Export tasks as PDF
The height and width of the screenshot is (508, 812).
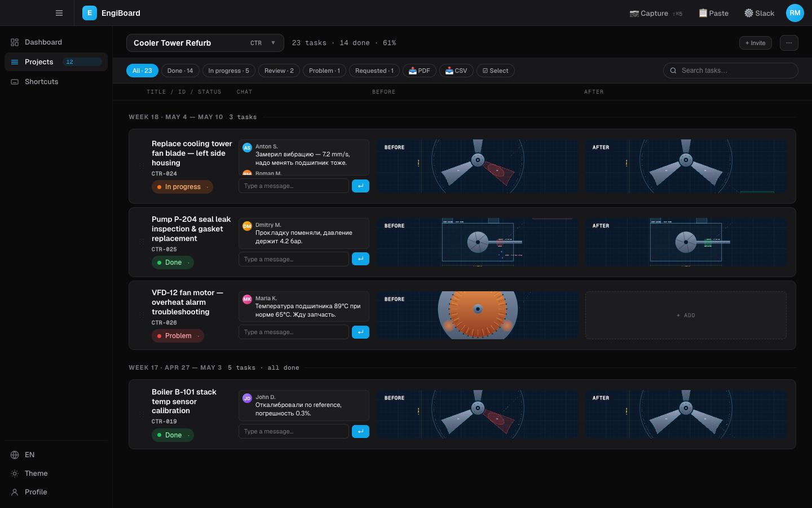coord(420,71)
